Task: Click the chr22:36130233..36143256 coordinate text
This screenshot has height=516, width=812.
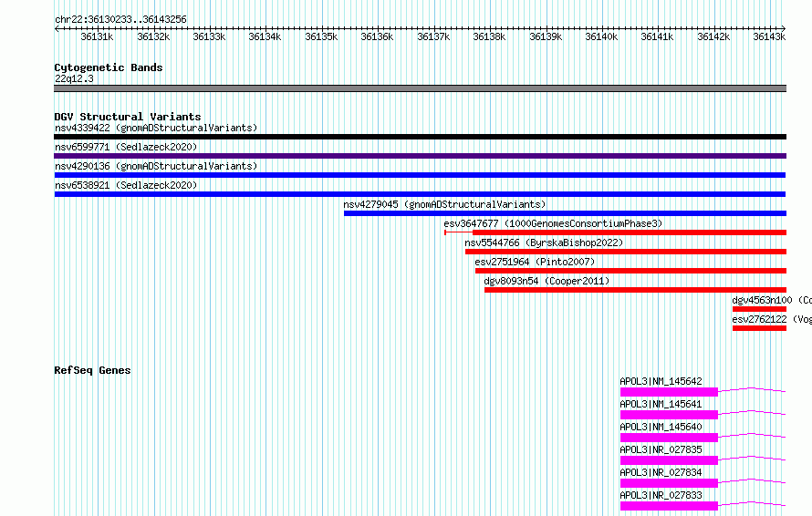Action: point(120,20)
